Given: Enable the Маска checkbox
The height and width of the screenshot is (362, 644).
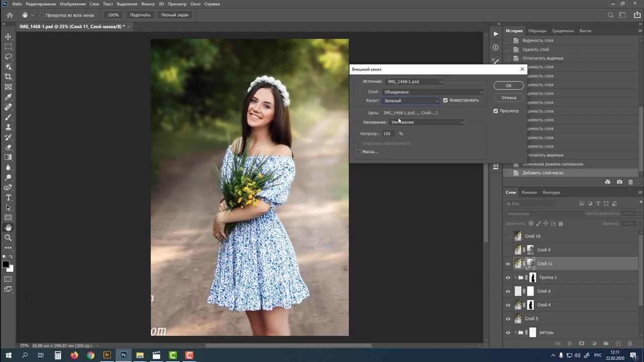Looking at the screenshot, I should click(358, 152).
